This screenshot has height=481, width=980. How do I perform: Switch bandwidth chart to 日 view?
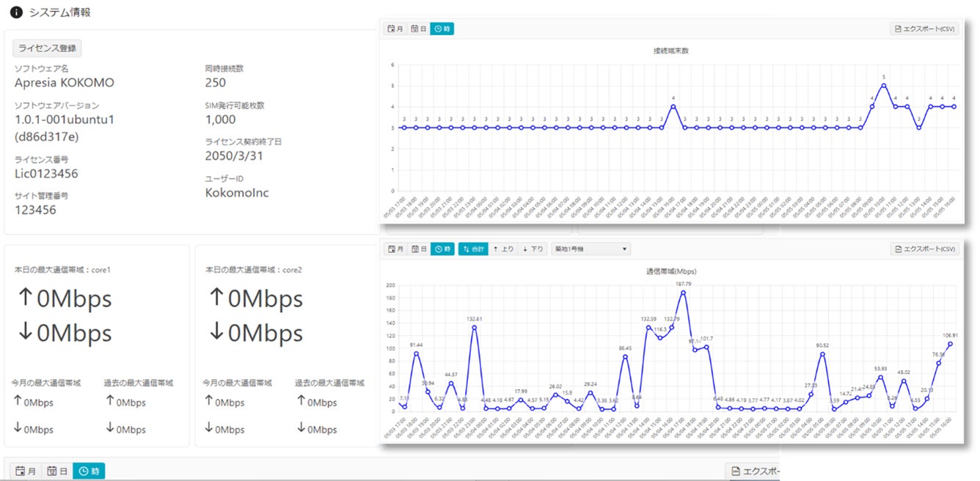click(x=419, y=249)
